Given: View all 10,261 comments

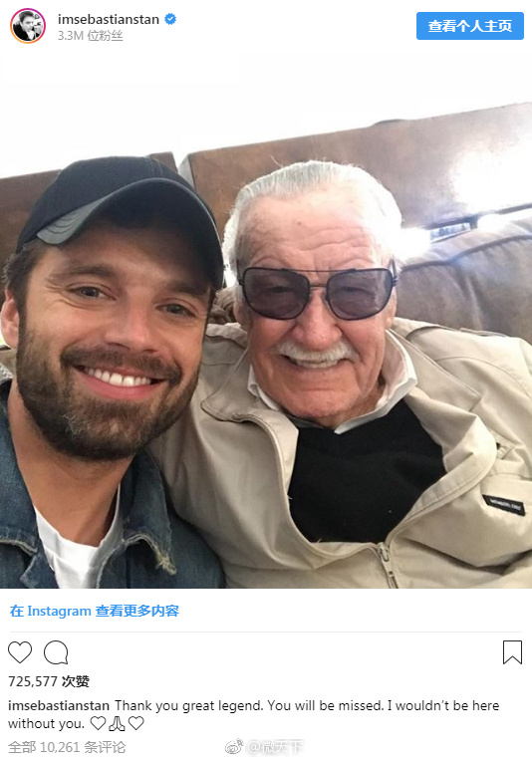Looking at the screenshot, I should 67,747.
